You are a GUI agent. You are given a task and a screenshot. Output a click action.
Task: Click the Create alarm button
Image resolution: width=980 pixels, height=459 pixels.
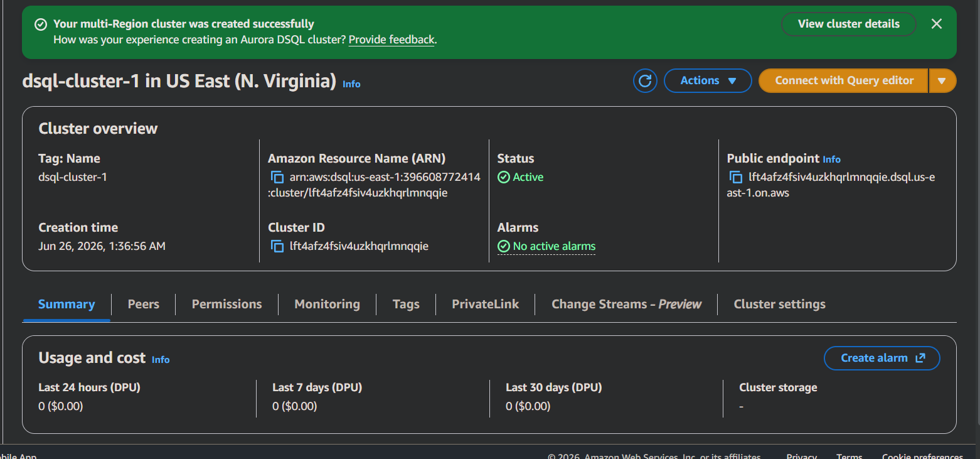(881, 358)
